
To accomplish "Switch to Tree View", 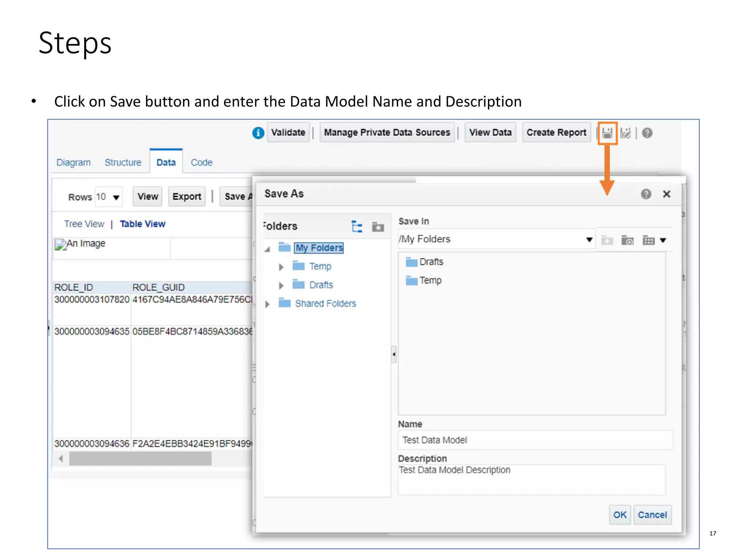I will click(84, 224).
